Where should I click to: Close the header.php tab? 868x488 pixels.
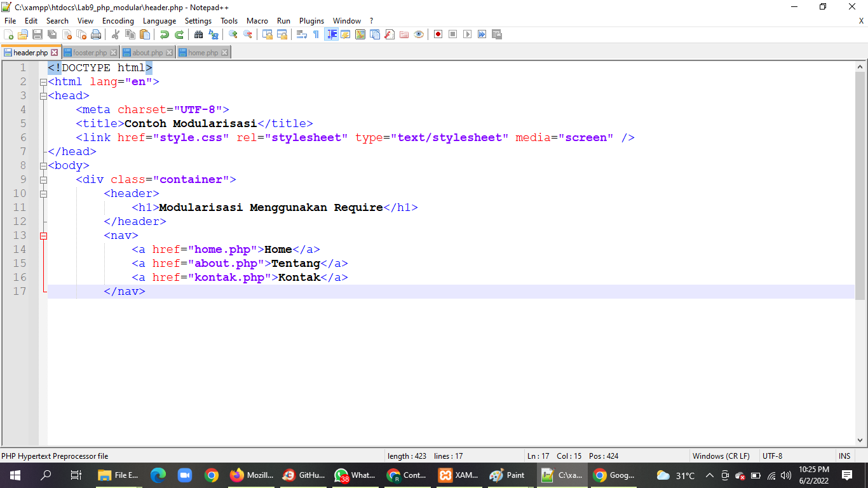click(x=54, y=53)
